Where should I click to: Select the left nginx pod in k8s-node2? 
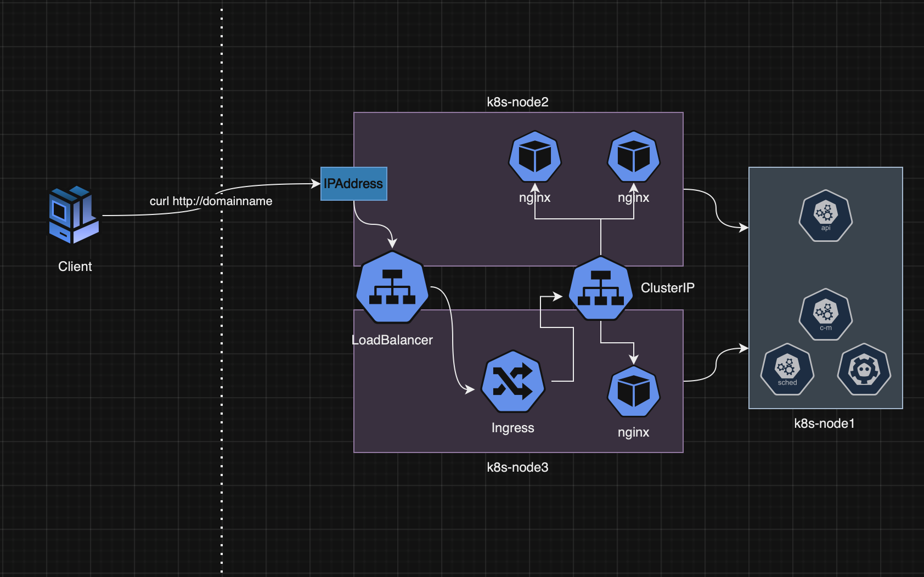click(535, 157)
